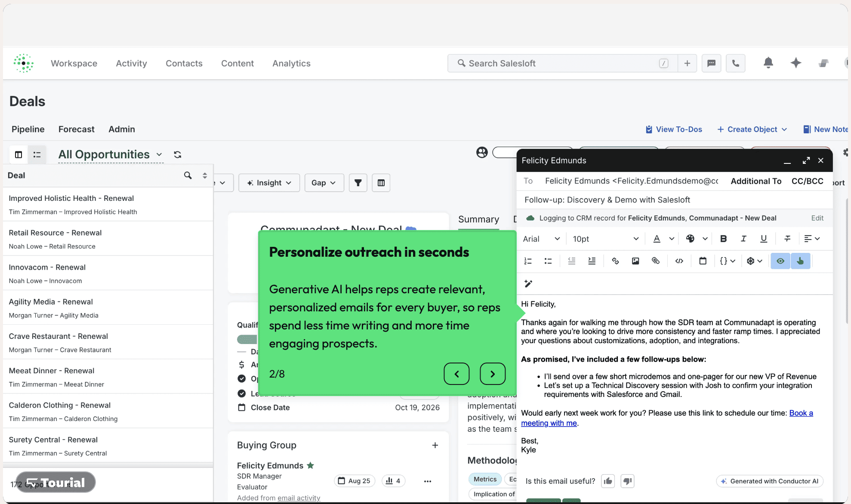The width and height of the screenshot is (851, 504).
Task: Expand the All Opportunities view selector
Action: pos(111,154)
